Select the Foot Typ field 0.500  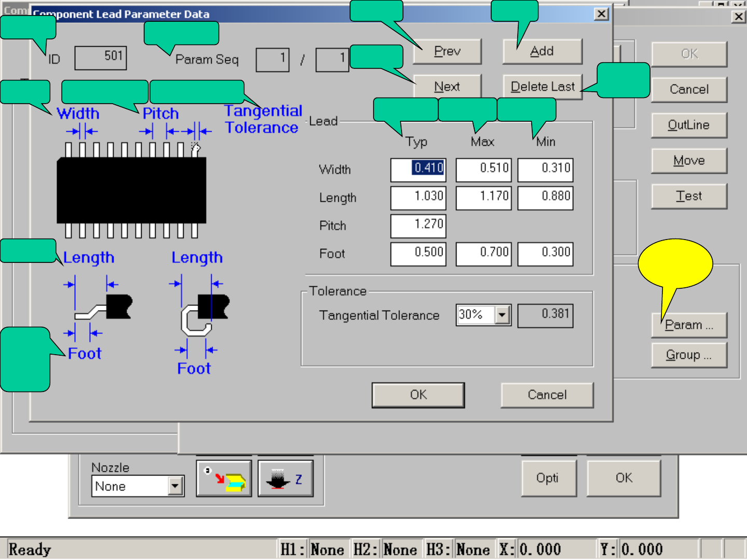point(418,254)
